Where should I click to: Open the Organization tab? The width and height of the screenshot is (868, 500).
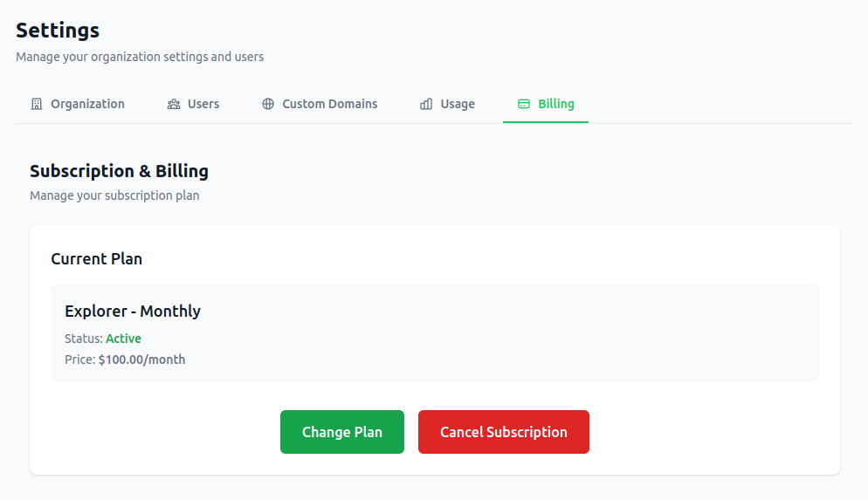87,104
